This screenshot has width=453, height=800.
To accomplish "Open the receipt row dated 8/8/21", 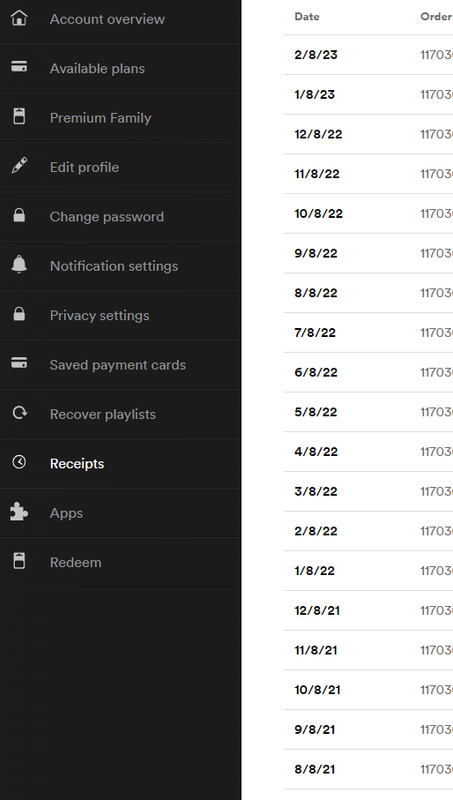I will point(368,769).
